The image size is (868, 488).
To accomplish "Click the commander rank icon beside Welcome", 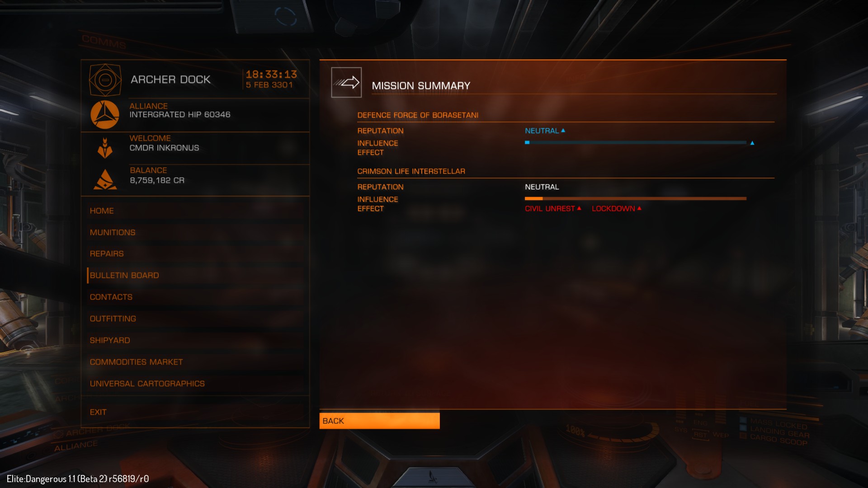I will pyautogui.click(x=105, y=148).
